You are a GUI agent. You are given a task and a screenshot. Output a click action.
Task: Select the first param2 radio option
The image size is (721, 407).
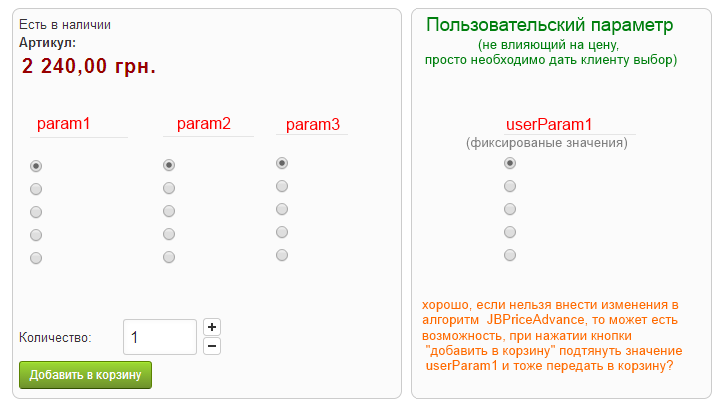tap(169, 165)
